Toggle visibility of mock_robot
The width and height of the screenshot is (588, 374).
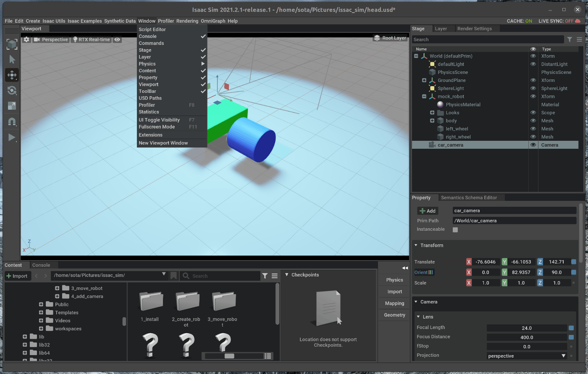pyautogui.click(x=533, y=97)
